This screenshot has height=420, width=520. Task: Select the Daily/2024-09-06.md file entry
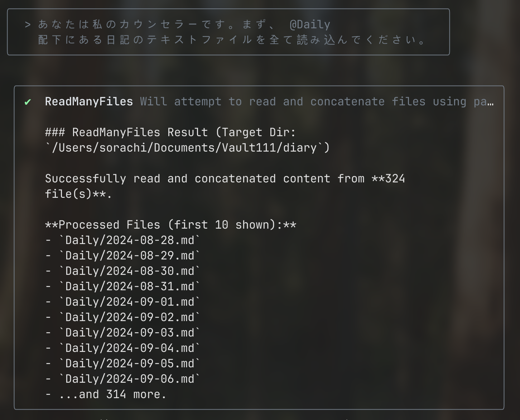point(130,379)
